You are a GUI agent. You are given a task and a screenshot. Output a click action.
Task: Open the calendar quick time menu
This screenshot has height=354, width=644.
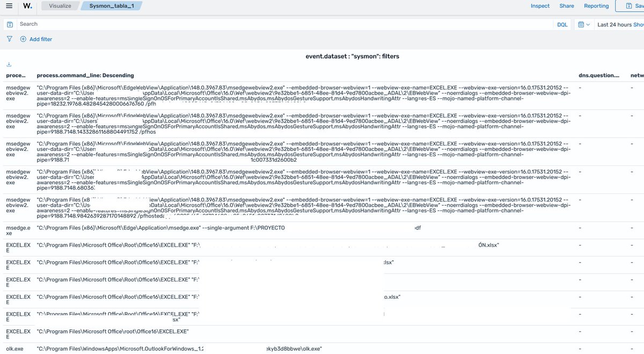pos(584,25)
